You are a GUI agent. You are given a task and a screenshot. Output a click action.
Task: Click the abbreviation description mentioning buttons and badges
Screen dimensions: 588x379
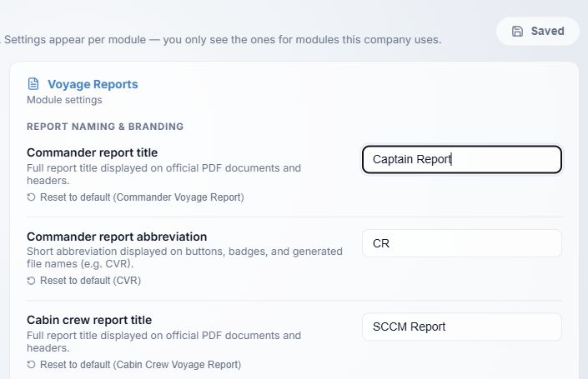[x=184, y=257]
